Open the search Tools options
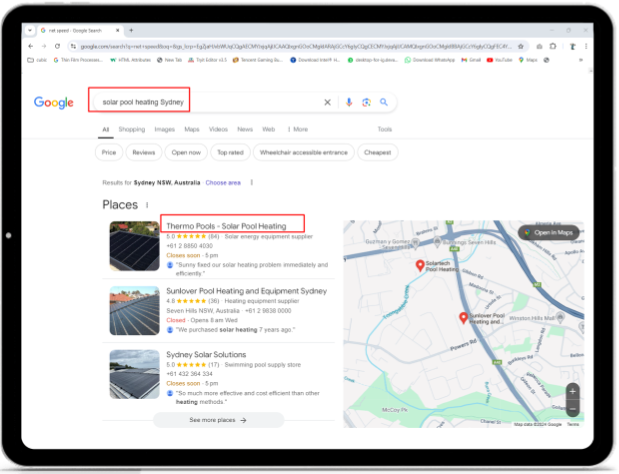Image resolution: width=619 pixels, height=474 pixels. coord(385,129)
